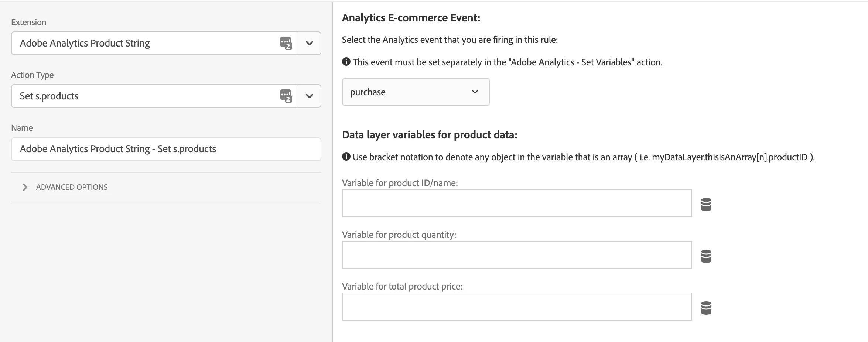Open data element picker for product ID/name
The height and width of the screenshot is (342, 868).
pos(706,204)
